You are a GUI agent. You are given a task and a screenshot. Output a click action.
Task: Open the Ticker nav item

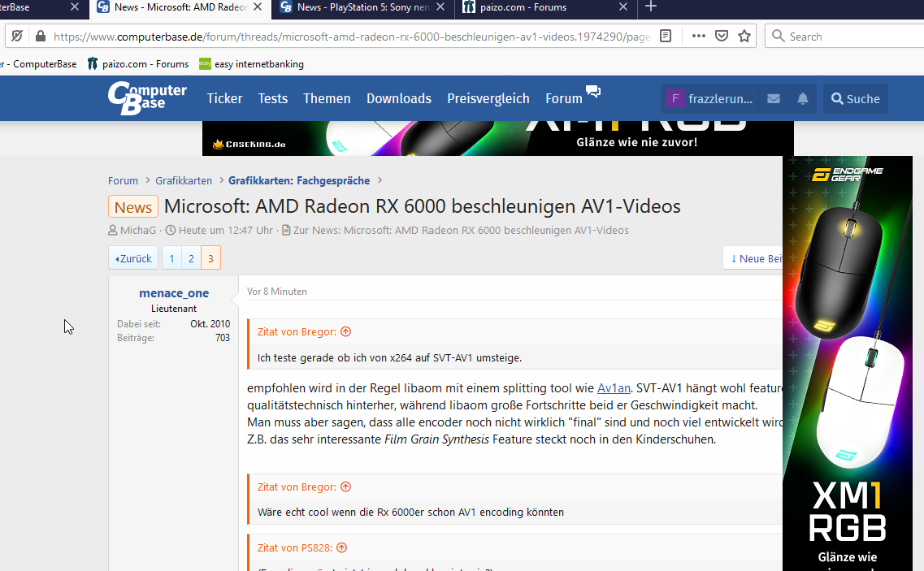[x=224, y=98]
